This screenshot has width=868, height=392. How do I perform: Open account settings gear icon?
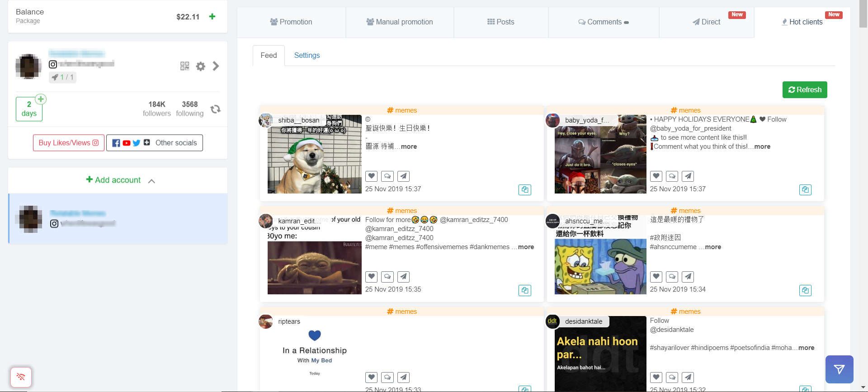pos(200,66)
